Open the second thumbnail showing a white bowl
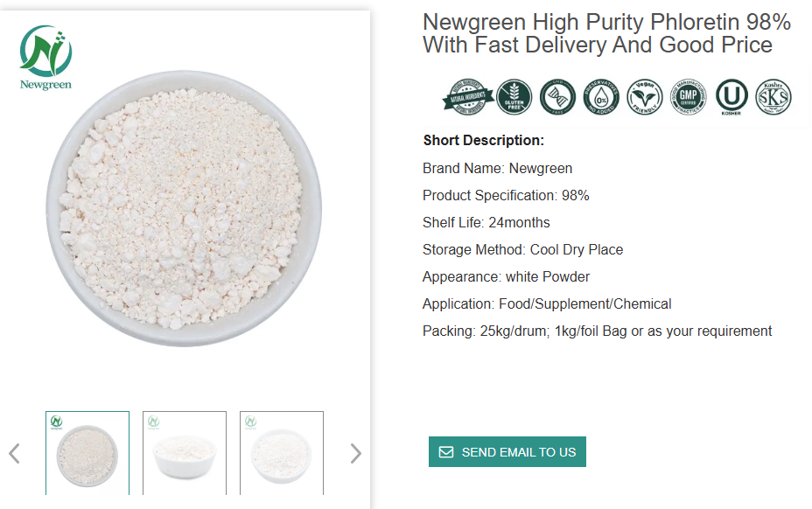 coord(185,453)
